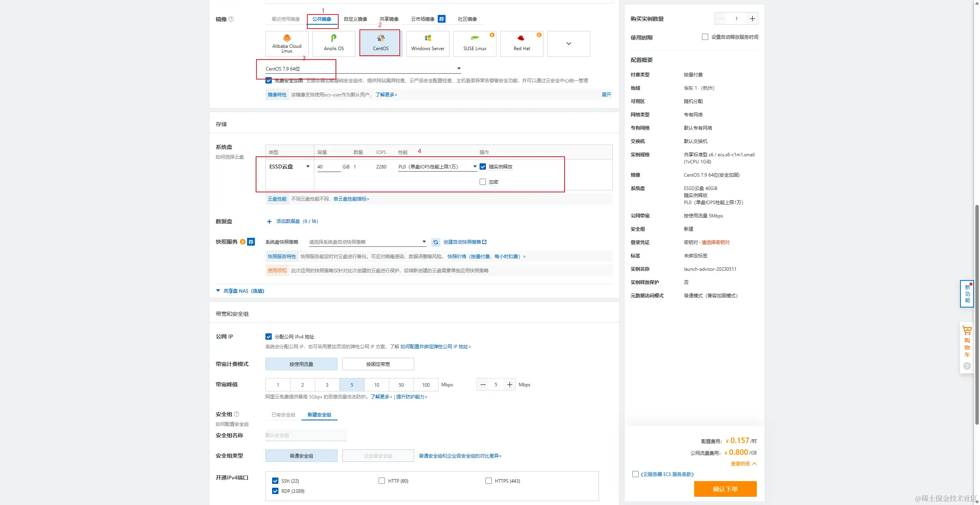Click the refresh snapshot policy icon
This screenshot has width=980, height=505.
(x=435, y=242)
